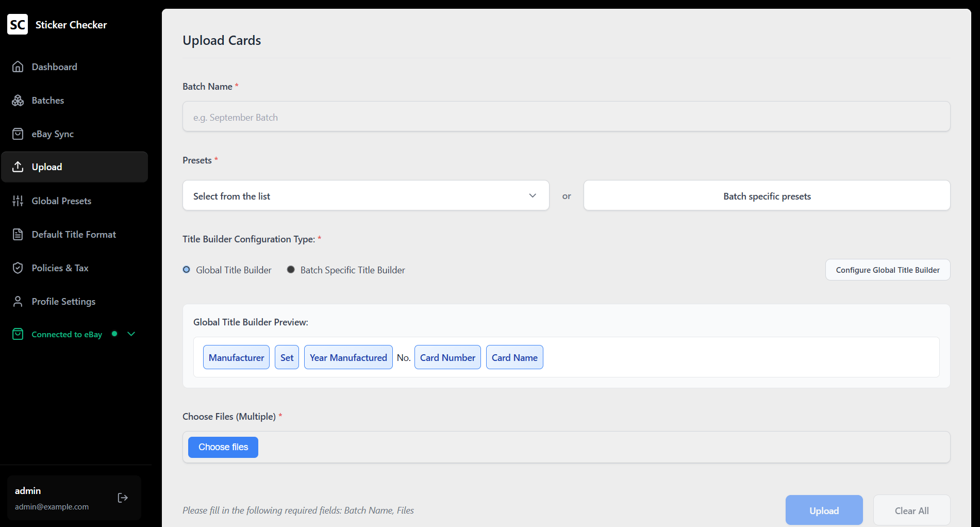Click the logout icon next to admin
980x527 pixels.
[x=123, y=498]
